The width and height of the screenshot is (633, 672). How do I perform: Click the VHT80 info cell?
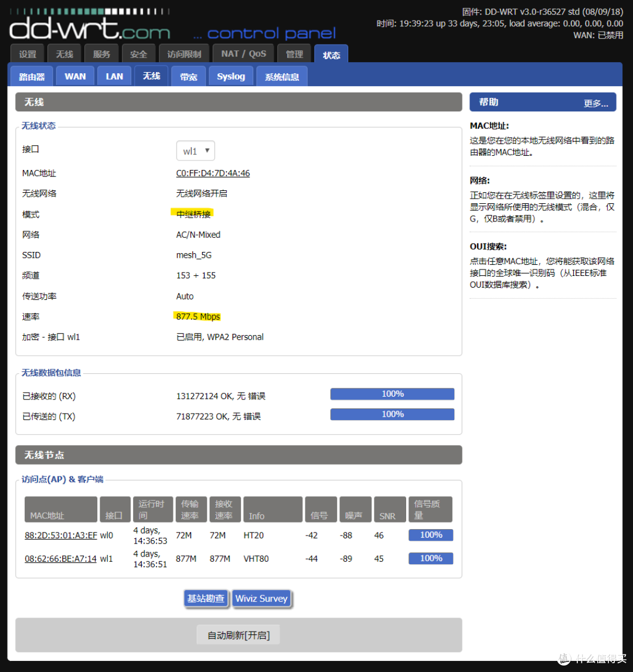point(256,558)
